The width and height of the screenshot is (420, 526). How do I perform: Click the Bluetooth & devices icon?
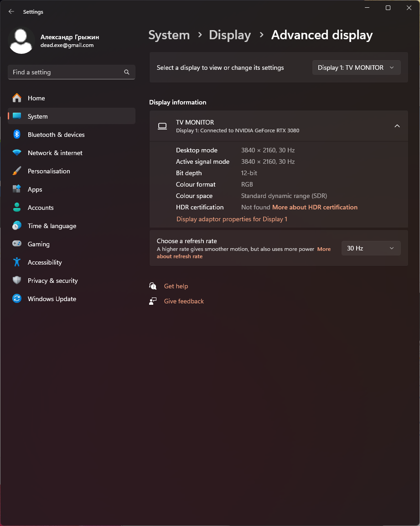coord(17,135)
